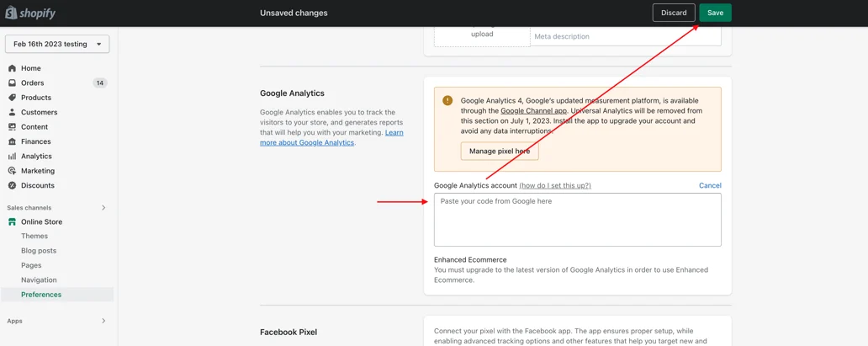Click the Home house icon
This screenshot has width=868, height=346.
click(12, 68)
